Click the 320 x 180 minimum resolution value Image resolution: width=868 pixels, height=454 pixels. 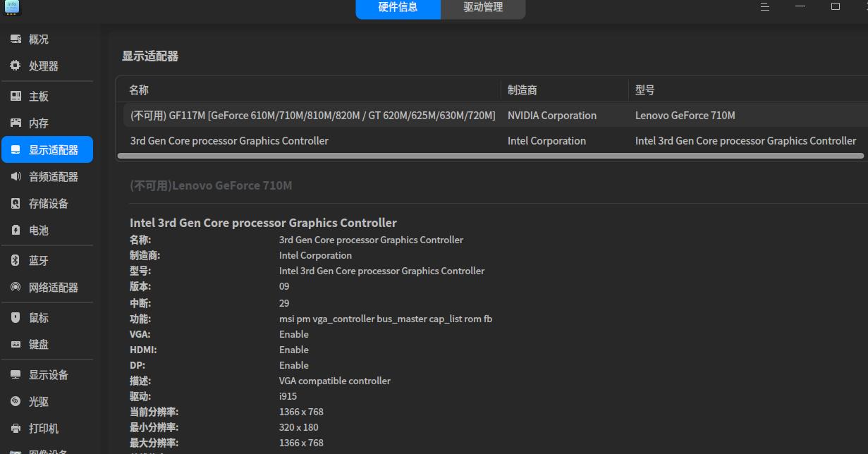pos(298,427)
